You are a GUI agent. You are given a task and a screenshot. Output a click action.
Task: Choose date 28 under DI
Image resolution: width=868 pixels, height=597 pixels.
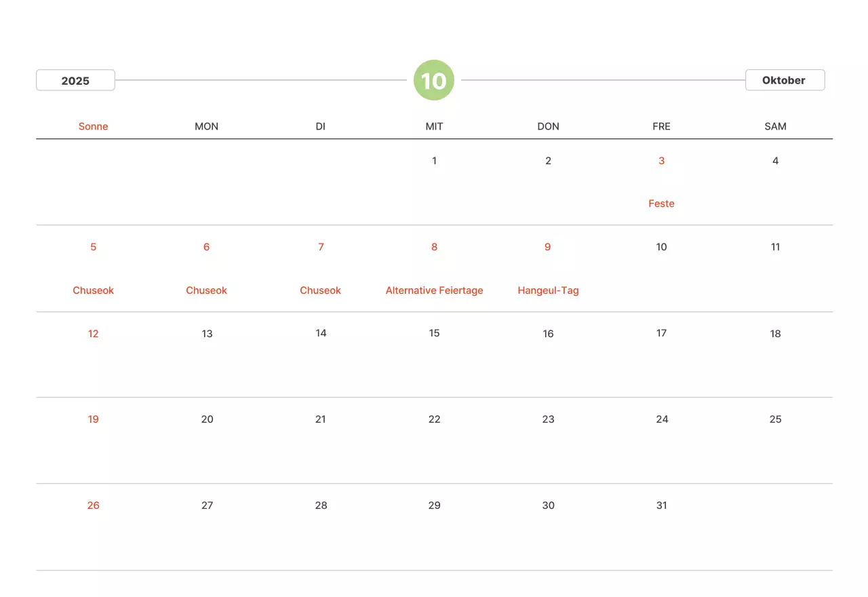click(x=321, y=505)
